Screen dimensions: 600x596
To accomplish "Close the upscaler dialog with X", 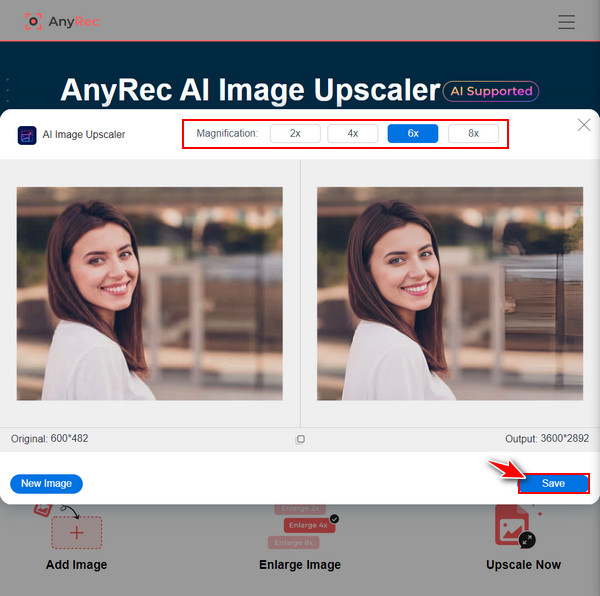I will [x=584, y=125].
